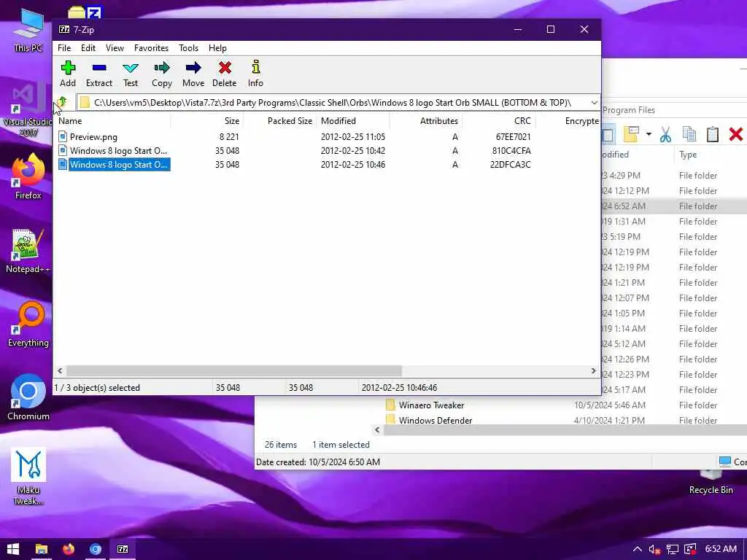747x560 pixels.
Task: Sort by the Name column header
Action: tap(113, 121)
